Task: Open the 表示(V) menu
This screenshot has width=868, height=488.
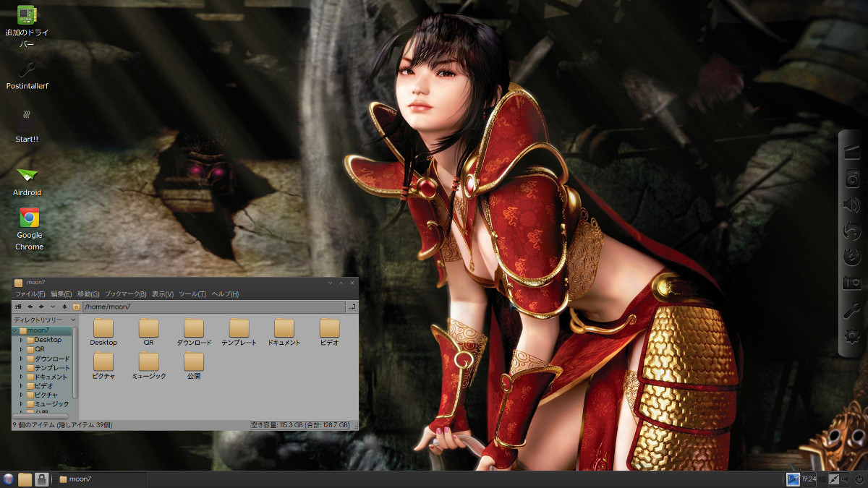Action: click(163, 294)
